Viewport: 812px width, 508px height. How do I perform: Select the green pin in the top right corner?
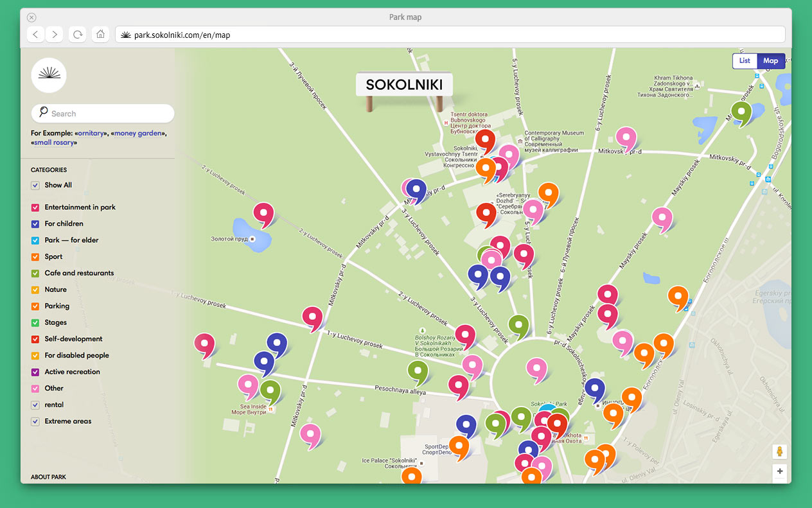(741, 113)
